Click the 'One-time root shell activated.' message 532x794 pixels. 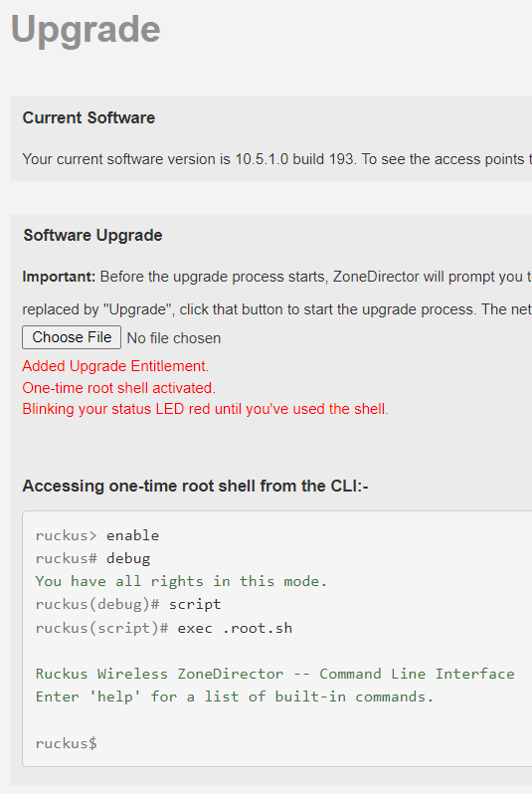tap(119, 388)
